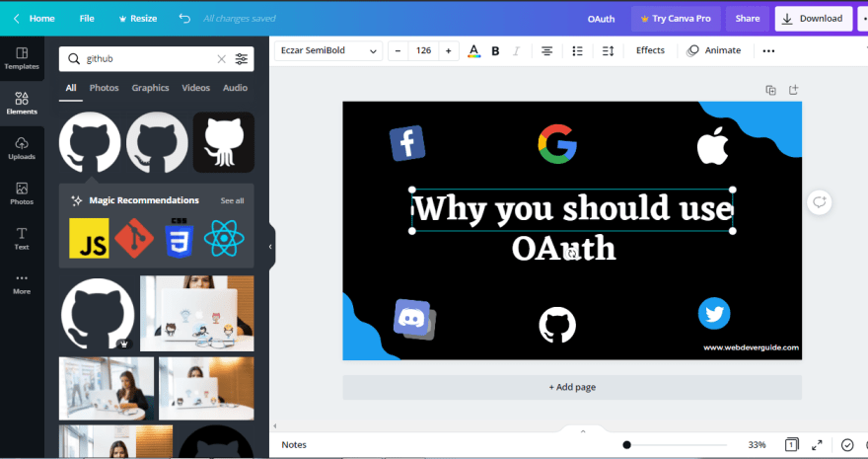Select the black square GitHub octocat result

(224, 142)
